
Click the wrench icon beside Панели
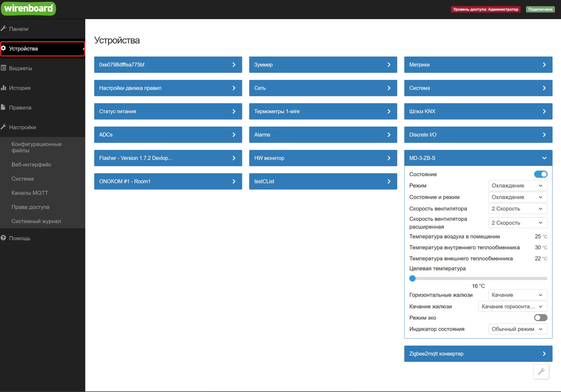3,28
